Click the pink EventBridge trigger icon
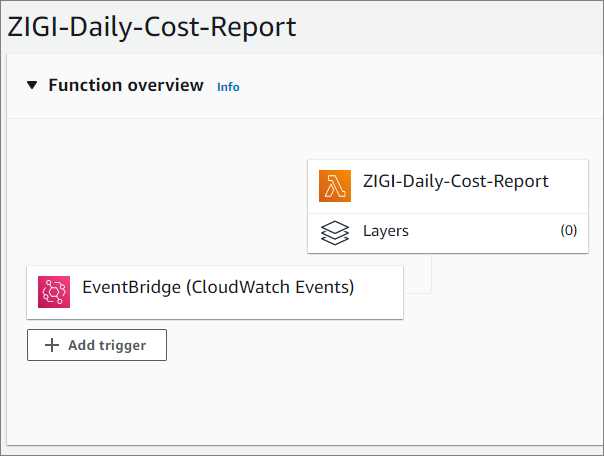Viewport: 604px width, 456px height. point(54,292)
